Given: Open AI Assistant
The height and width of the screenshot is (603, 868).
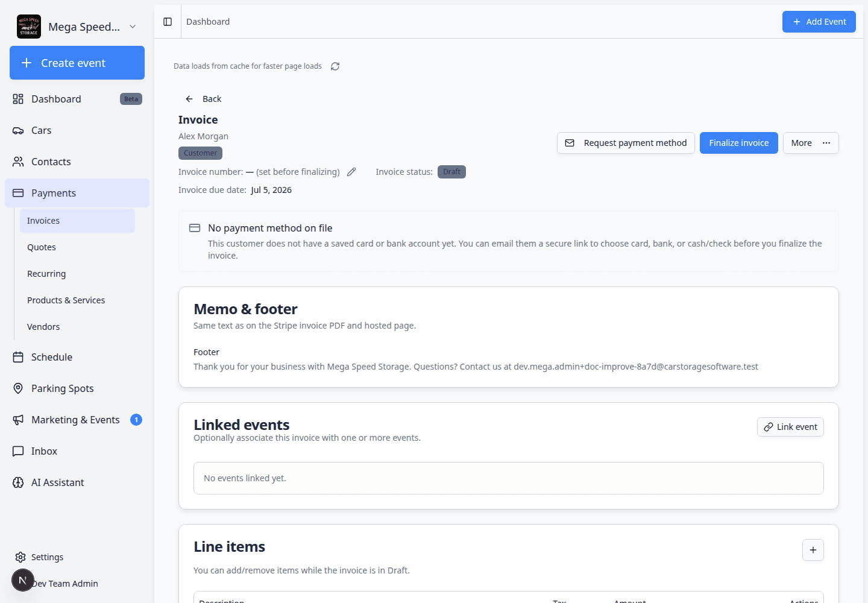Looking at the screenshot, I should coord(77,482).
